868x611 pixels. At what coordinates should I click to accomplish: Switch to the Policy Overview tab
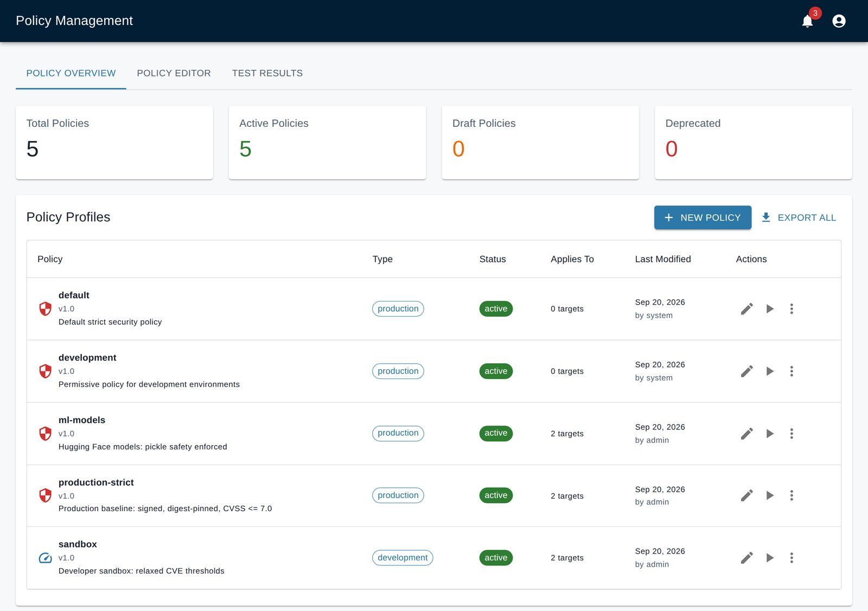[x=71, y=73]
